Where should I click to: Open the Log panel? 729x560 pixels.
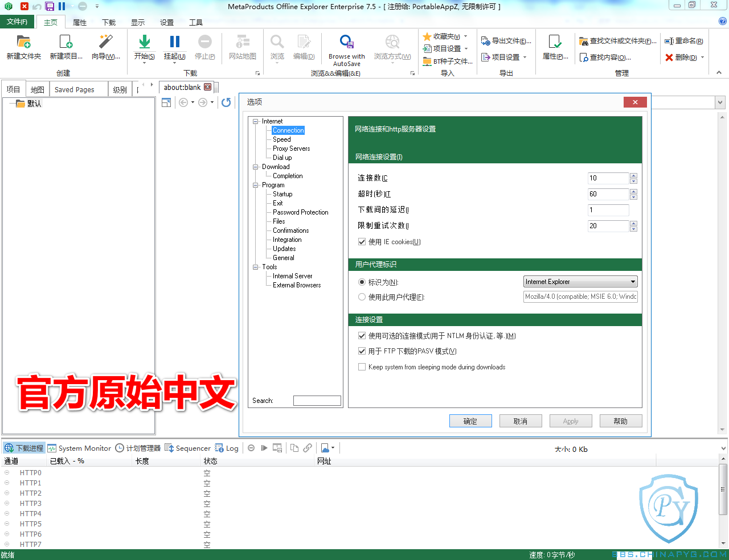pyautogui.click(x=227, y=448)
